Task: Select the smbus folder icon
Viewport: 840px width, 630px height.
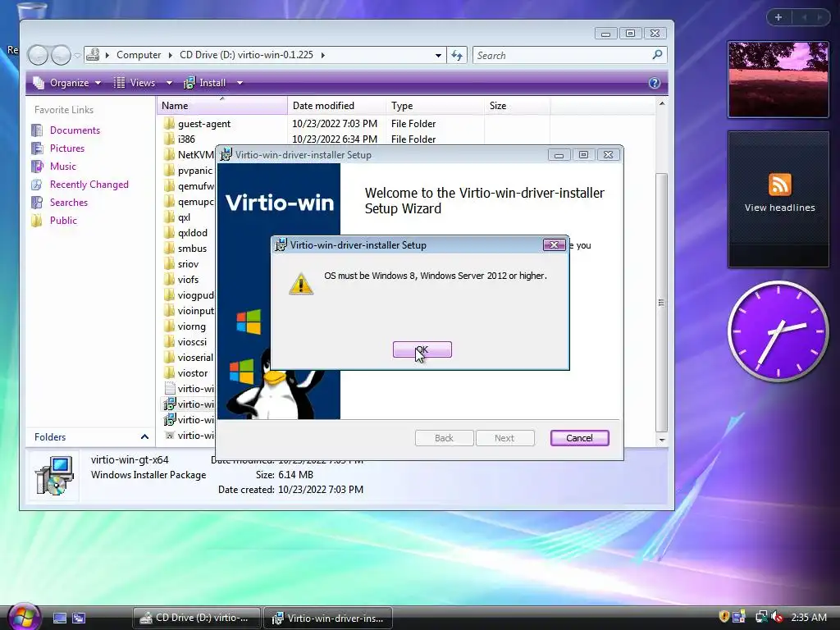Action: click(x=169, y=248)
